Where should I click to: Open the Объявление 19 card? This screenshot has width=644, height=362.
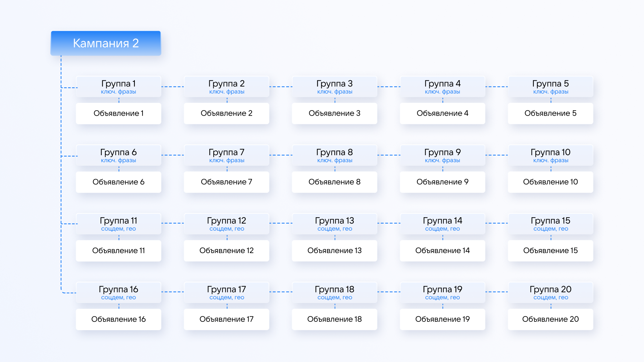point(442,319)
